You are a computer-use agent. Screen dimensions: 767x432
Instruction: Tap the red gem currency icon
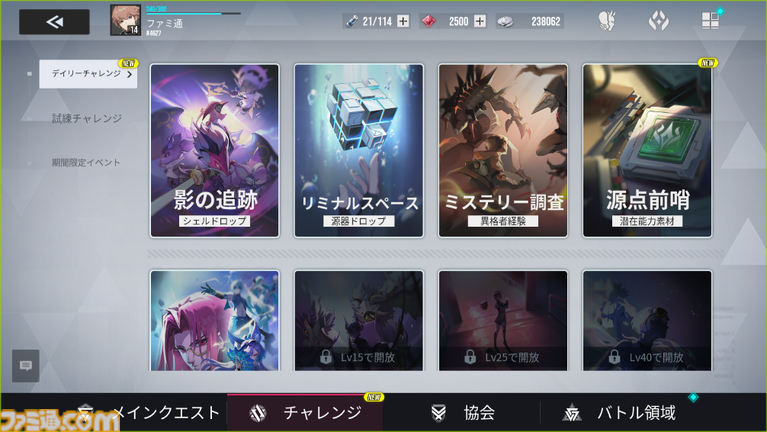pos(429,21)
